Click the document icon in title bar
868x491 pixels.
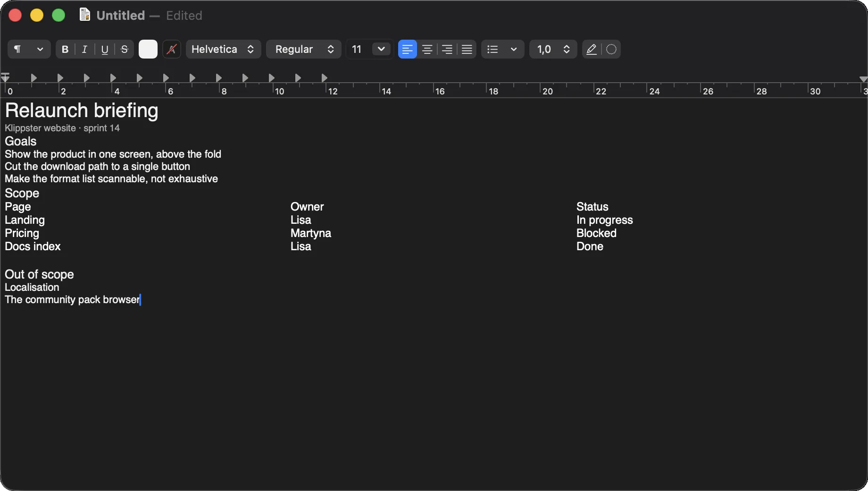click(x=85, y=15)
